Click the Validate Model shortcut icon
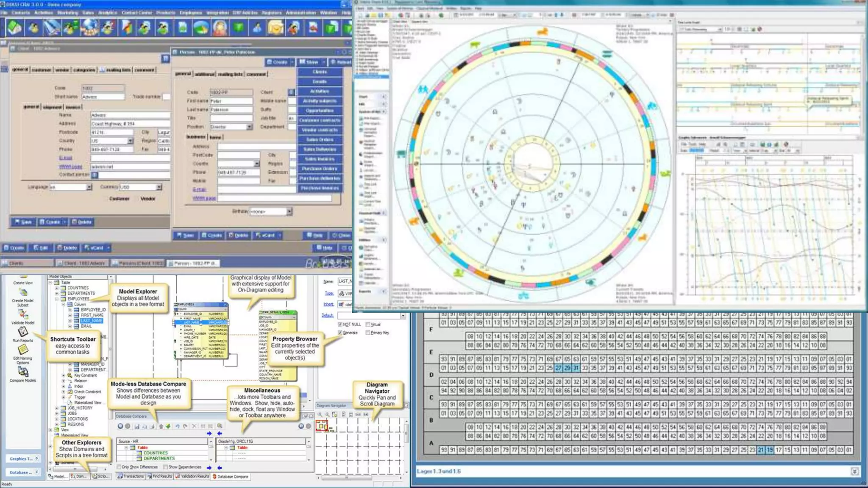868x488 pixels. click(23, 314)
